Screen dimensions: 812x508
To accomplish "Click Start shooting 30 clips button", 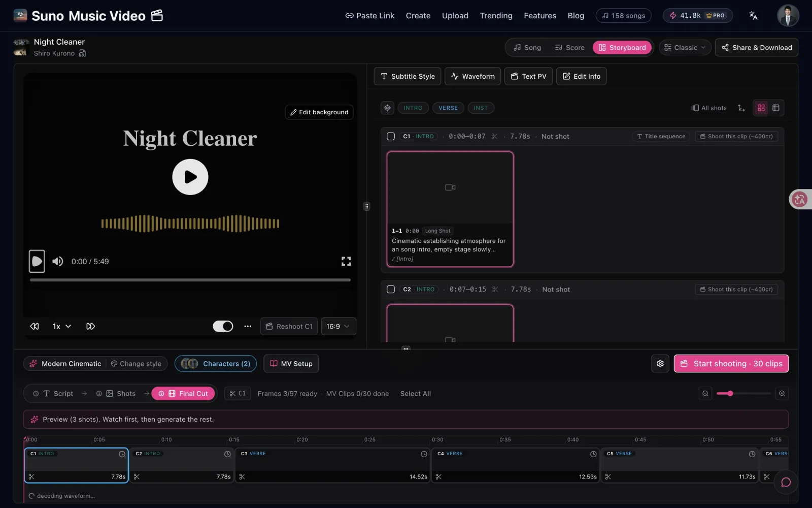I will pyautogui.click(x=731, y=364).
